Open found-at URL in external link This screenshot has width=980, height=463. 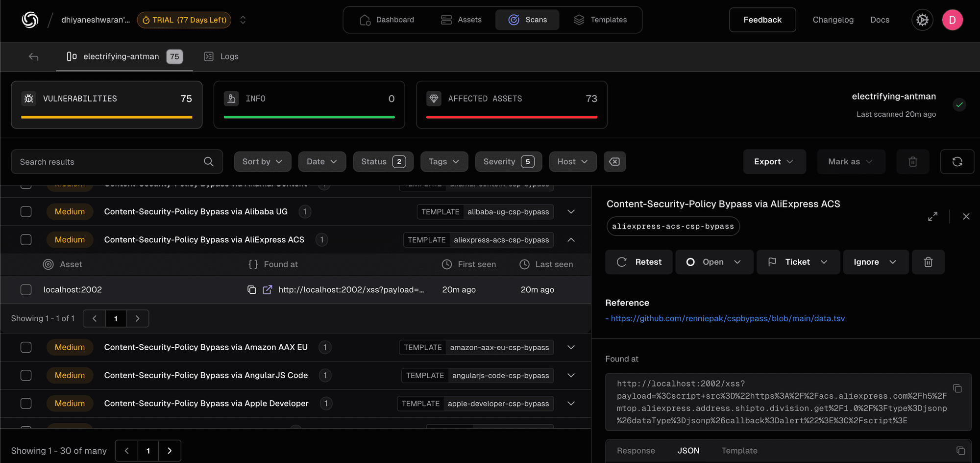[x=268, y=290]
